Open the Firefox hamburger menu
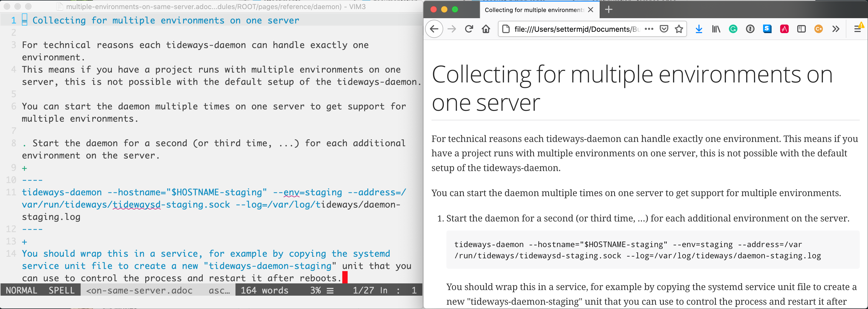This screenshot has width=868, height=309. [x=858, y=29]
